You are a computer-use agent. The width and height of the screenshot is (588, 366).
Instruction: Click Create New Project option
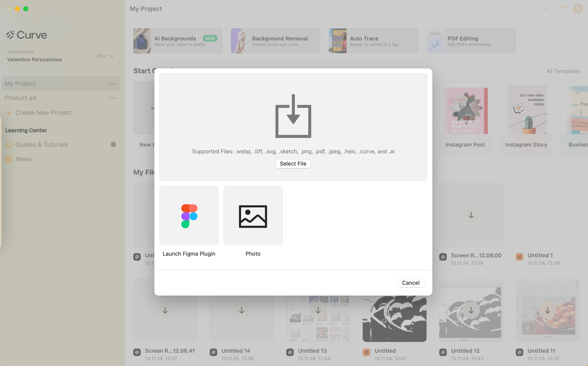(x=44, y=112)
